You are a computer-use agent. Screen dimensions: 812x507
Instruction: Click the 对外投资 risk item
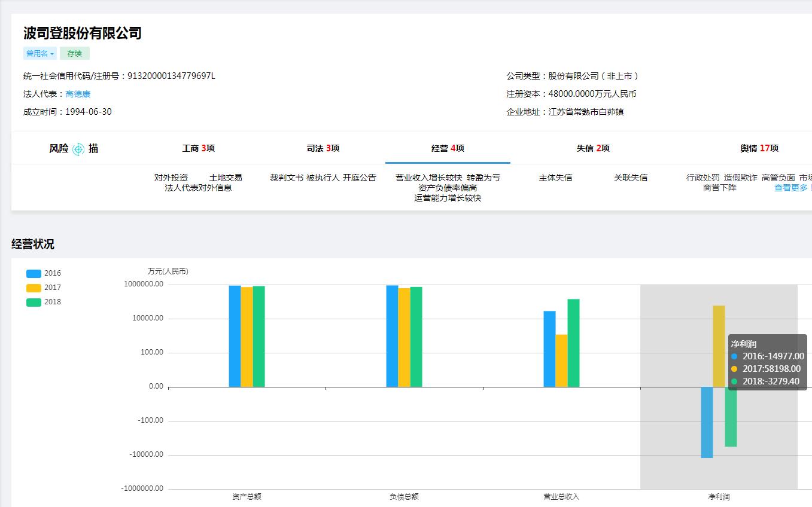(x=171, y=178)
